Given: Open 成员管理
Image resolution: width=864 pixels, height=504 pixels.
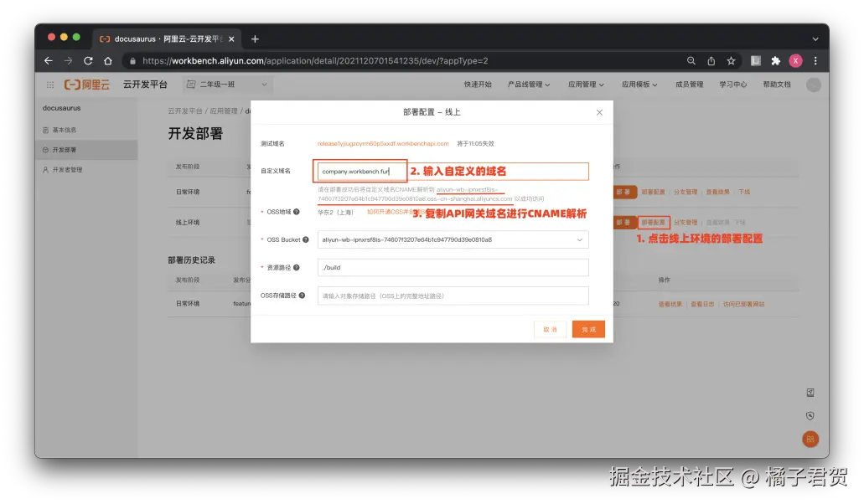Looking at the screenshot, I should coord(690,85).
